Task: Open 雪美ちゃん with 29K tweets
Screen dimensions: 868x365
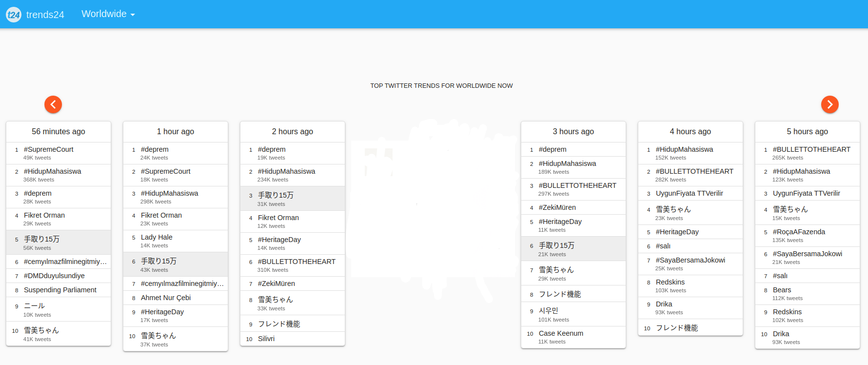Action: coord(556,270)
